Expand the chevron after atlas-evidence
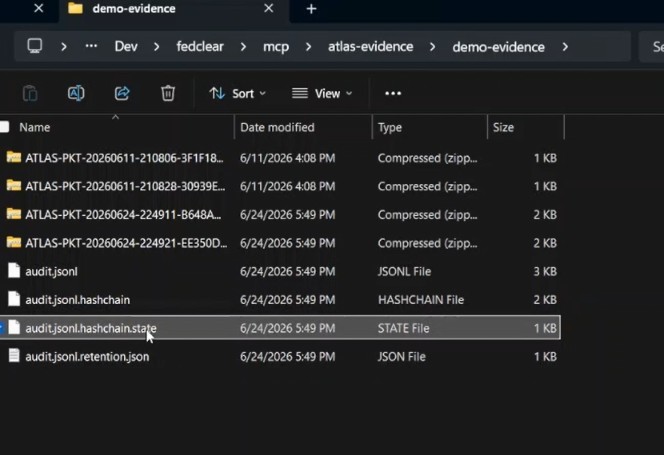Screen dimensions: 664x455 pos(432,47)
